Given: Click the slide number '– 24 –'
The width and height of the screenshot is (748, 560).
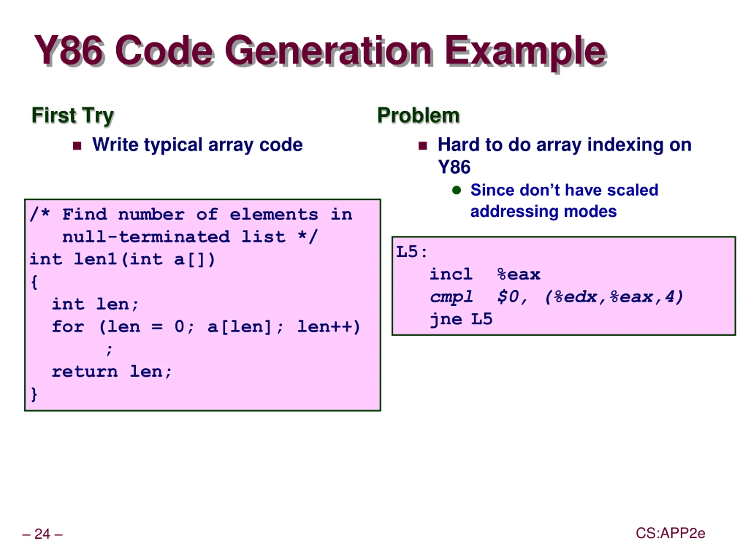Looking at the screenshot, I should (43, 534).
